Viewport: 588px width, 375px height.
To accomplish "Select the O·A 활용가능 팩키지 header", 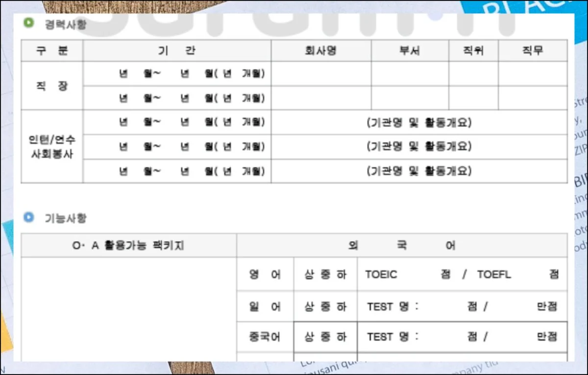I will click(x=128, y=246).
